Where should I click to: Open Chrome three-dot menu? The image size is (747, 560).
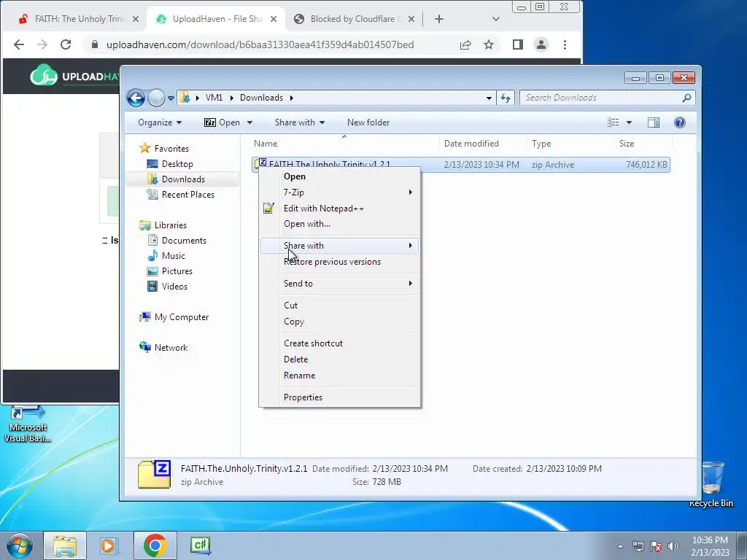pos(565,44)
